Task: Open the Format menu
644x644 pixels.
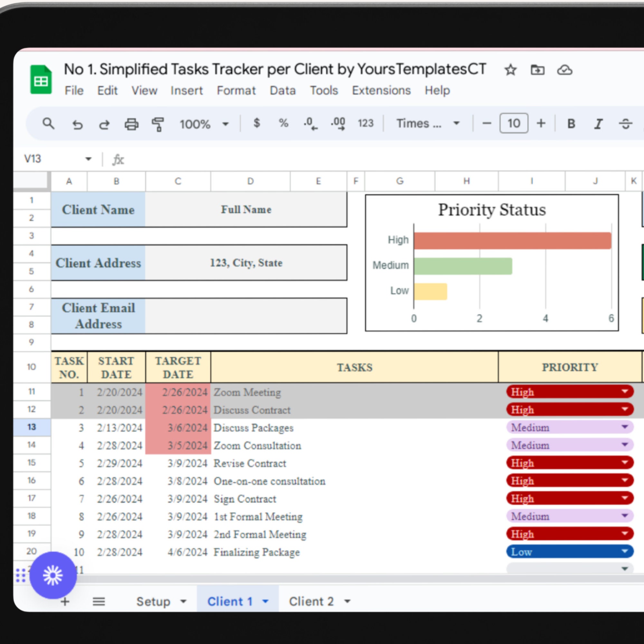Action: click(x=236, y=90)
